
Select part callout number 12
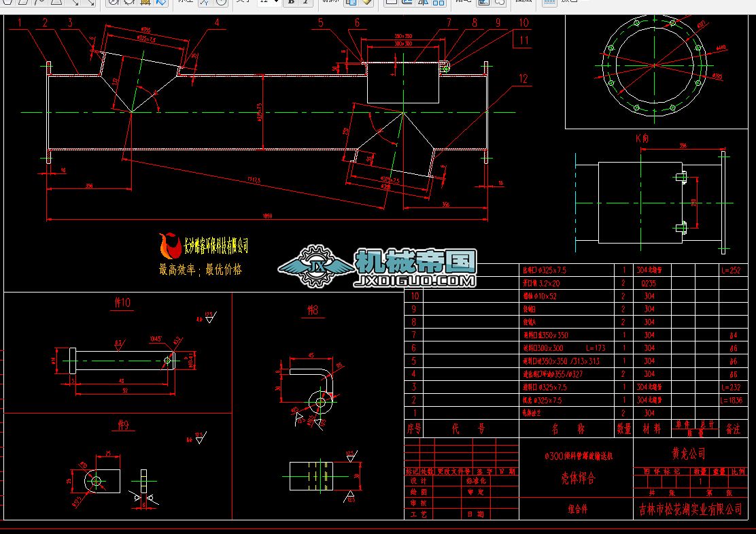(x=522, y=79)
